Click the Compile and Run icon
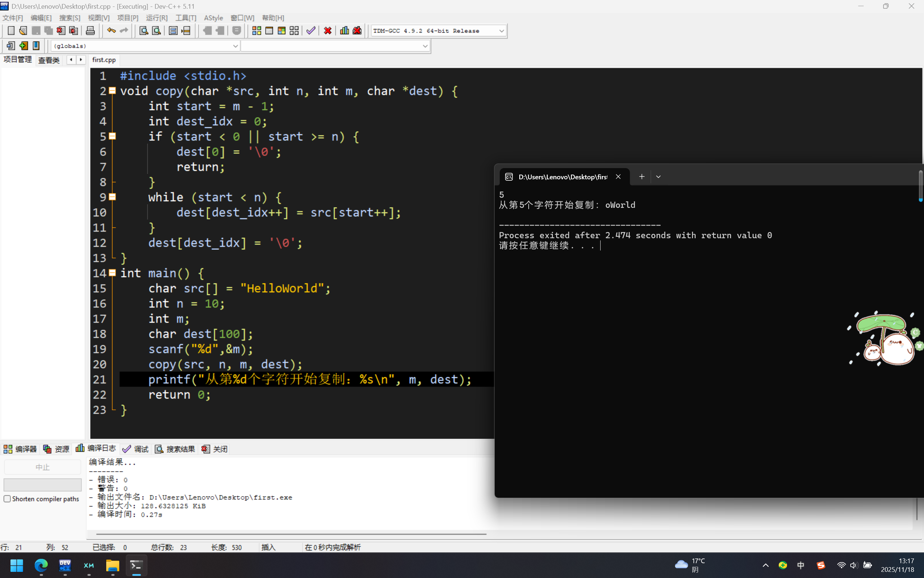 pos(282,31)
